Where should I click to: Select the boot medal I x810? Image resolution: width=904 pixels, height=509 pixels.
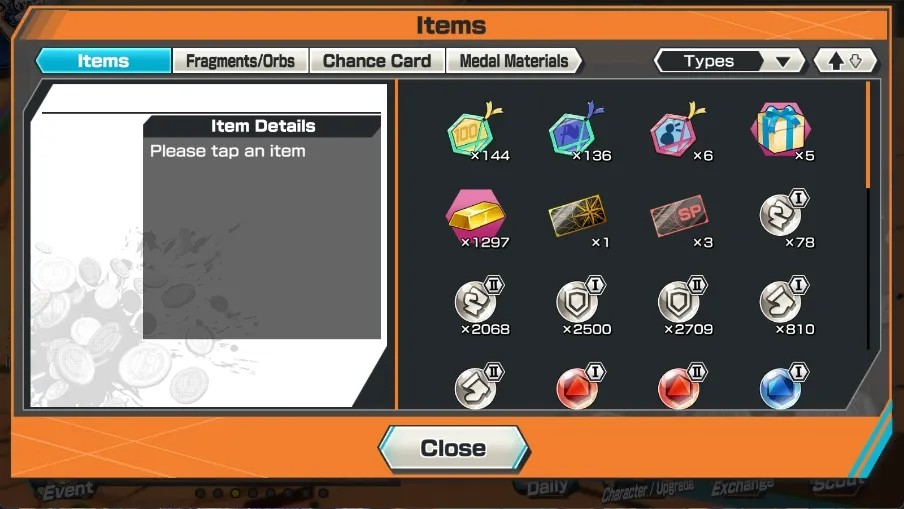(x=781, y=306)
